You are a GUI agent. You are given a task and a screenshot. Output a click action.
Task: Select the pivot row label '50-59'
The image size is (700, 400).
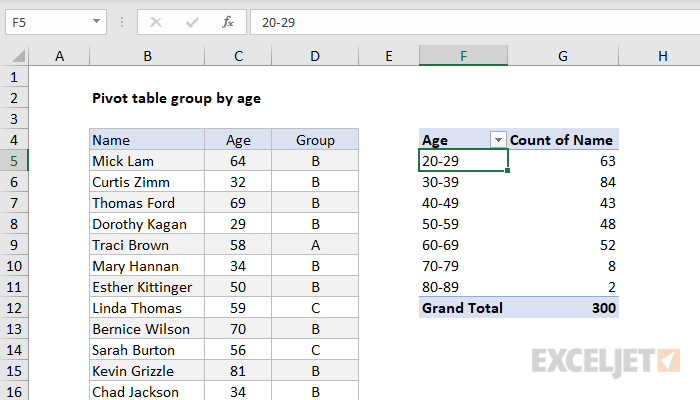tap(463, 224)
